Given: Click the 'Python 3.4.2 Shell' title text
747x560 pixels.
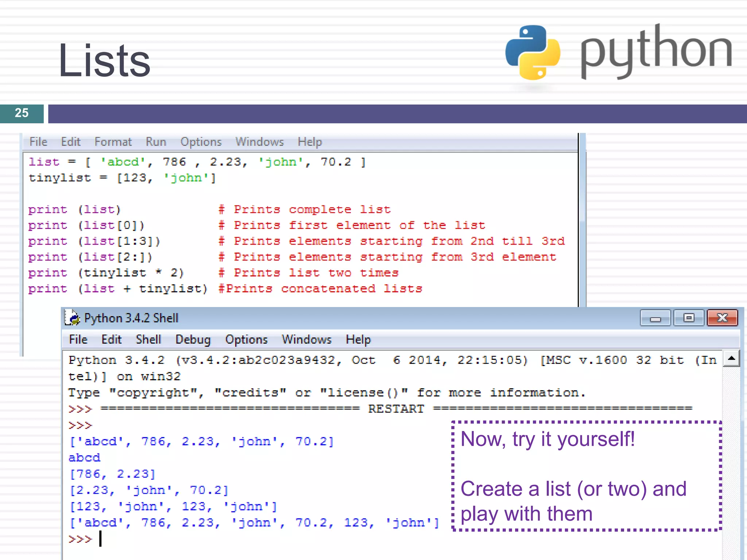Looking at the screenshot, I should (x=131, y=318).
